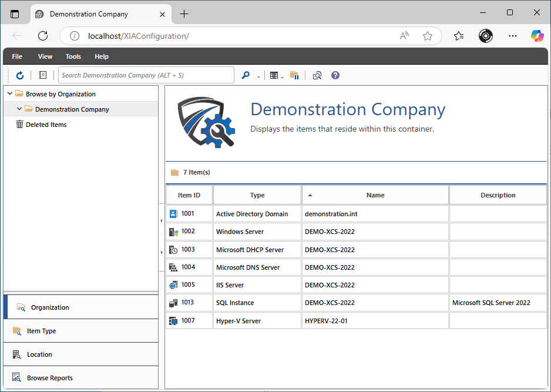
Task: Open the Tools menu
Action: pyautogui.click(x=73, y=56)
